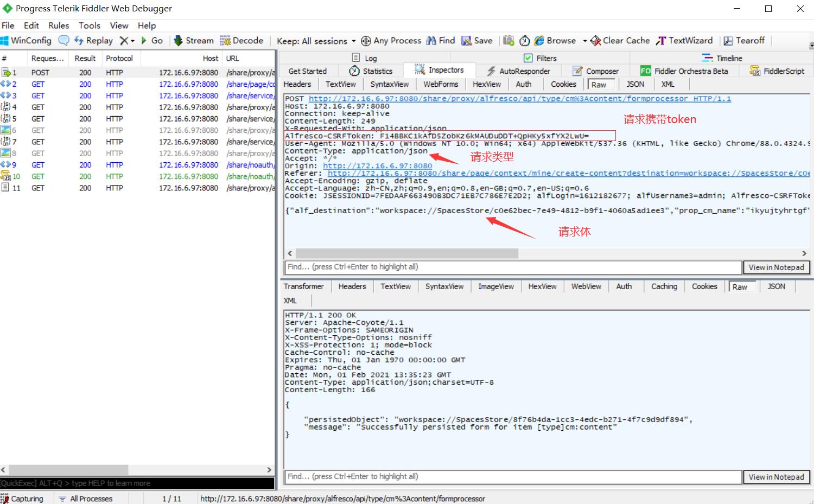Screen dimensions: 814x504
Task: Click the POST request URL link
Action: pos(520,99)
